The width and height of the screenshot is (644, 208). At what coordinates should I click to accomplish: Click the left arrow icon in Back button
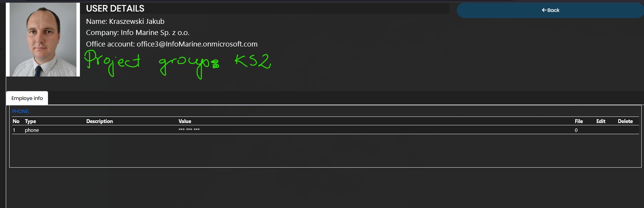click(544, 10)
